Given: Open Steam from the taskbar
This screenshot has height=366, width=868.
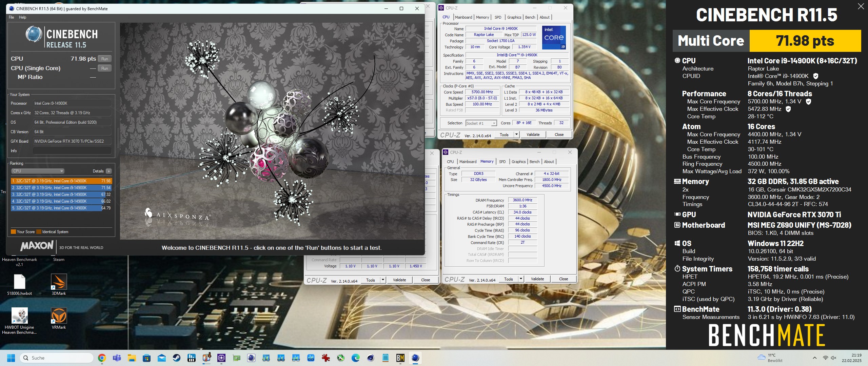Looking at the screenshot, I should [x=176, y=358].
